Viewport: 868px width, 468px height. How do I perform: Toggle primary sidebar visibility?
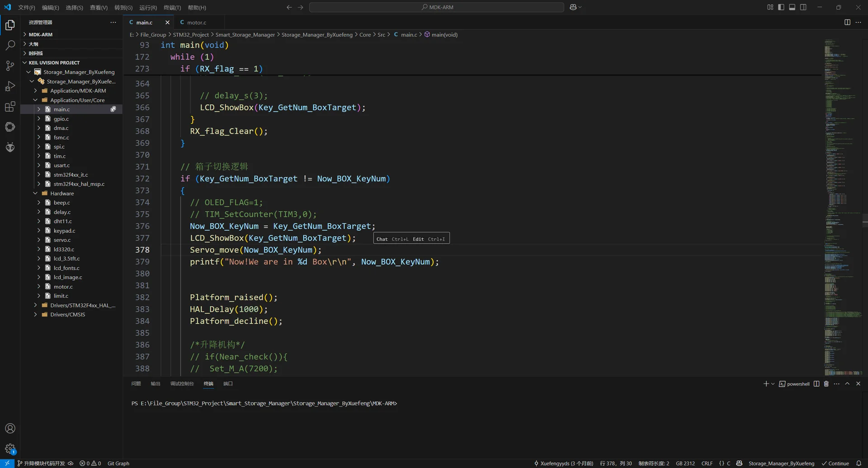coord(781,7)
